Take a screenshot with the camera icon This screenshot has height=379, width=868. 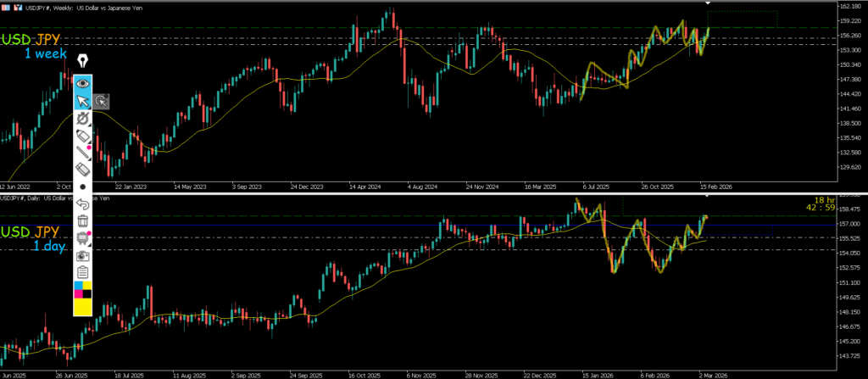tap(83, 254)
